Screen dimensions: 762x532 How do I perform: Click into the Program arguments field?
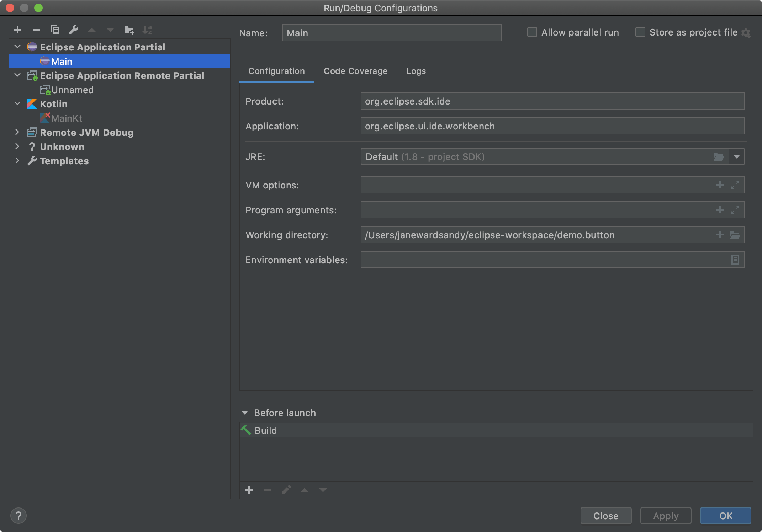[x=534, y=210]
